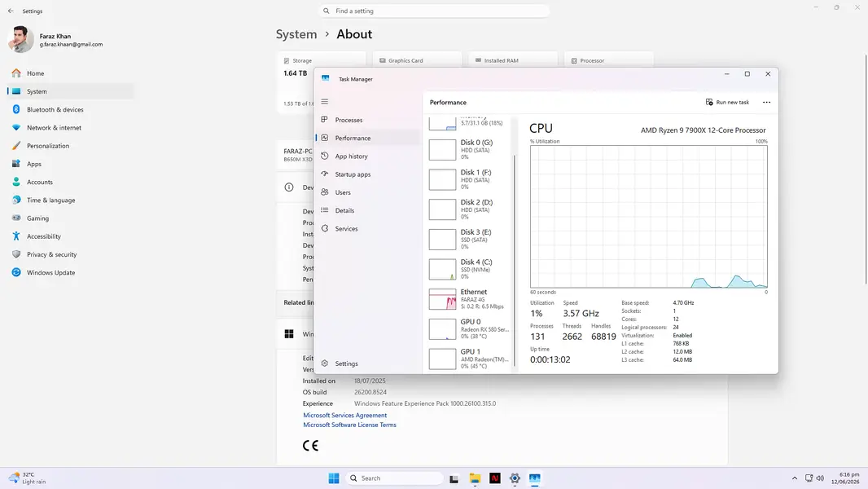Click the Faraz Khan profile picture
Image resolution: width=868 pixels, height=489 pixels.
21,39
